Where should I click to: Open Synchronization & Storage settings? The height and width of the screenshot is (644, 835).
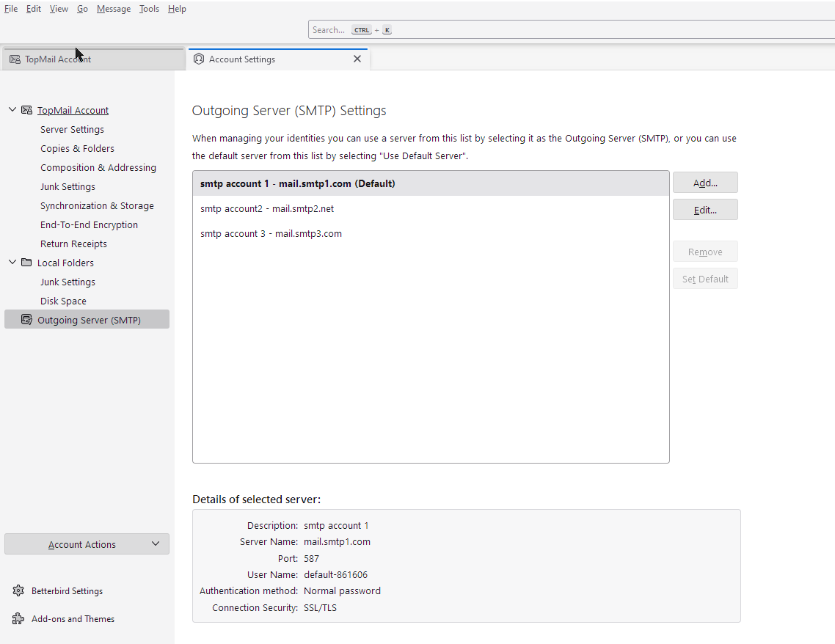pos(97,205)
